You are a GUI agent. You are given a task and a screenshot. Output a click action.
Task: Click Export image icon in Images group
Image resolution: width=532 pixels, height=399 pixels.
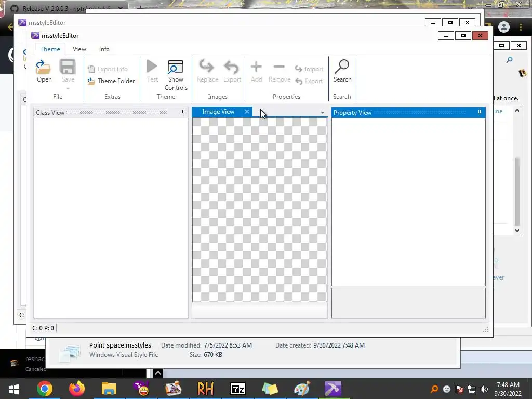(232, 67)
